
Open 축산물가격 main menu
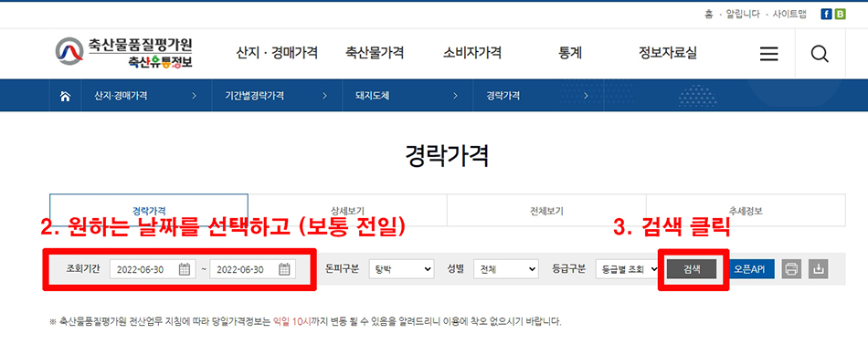point(375,54)
